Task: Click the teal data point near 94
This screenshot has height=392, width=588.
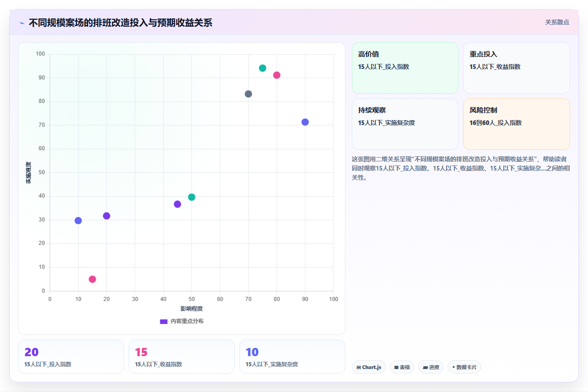Action: point(262,68)
